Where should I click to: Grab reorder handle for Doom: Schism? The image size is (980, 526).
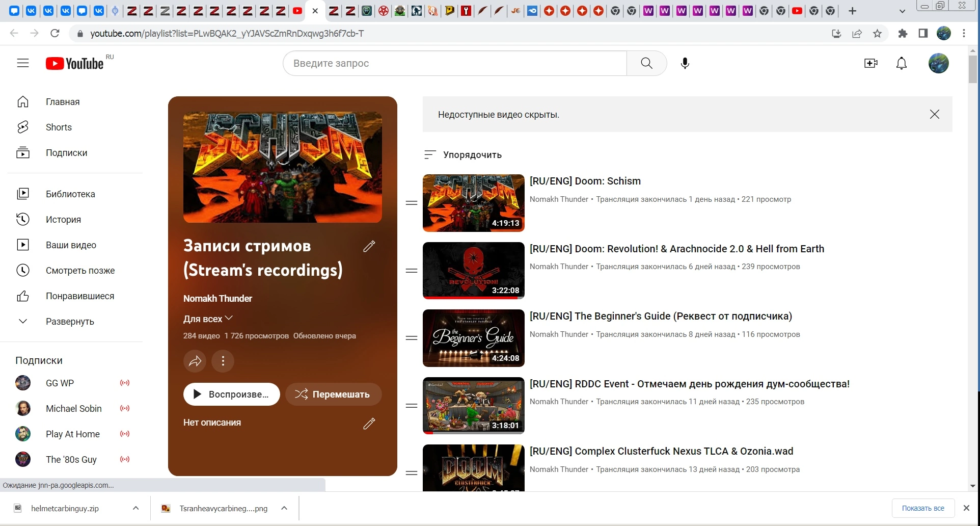point(412,203)
